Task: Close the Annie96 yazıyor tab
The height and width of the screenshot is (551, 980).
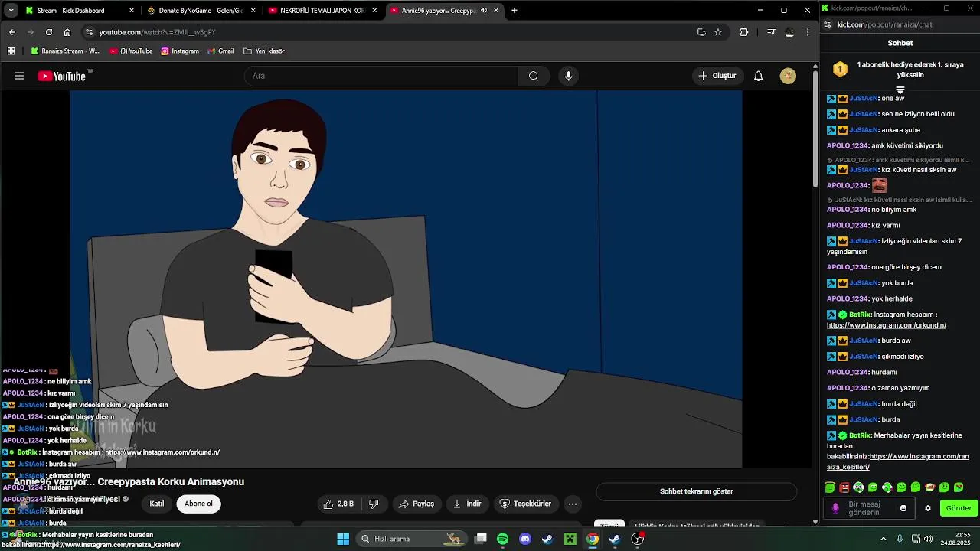Action: click(x=496, y=11)
